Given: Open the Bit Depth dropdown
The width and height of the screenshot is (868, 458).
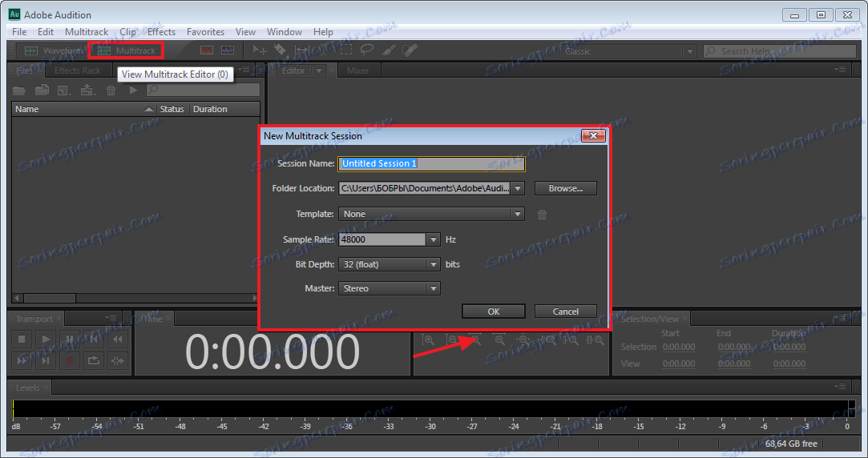Looking at the screenshot, I should coord(390,264).
